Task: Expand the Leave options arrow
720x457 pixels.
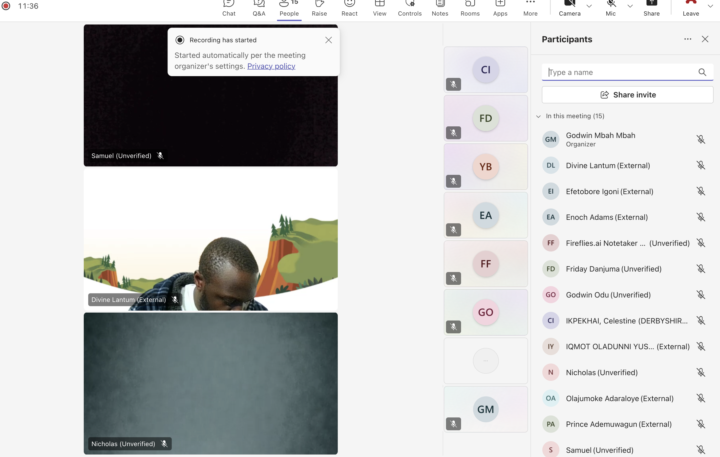Action: [x=710, y=6]
